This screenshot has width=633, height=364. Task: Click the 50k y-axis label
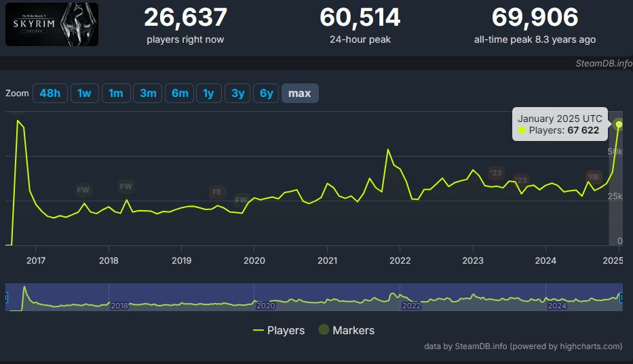(615, 152)
